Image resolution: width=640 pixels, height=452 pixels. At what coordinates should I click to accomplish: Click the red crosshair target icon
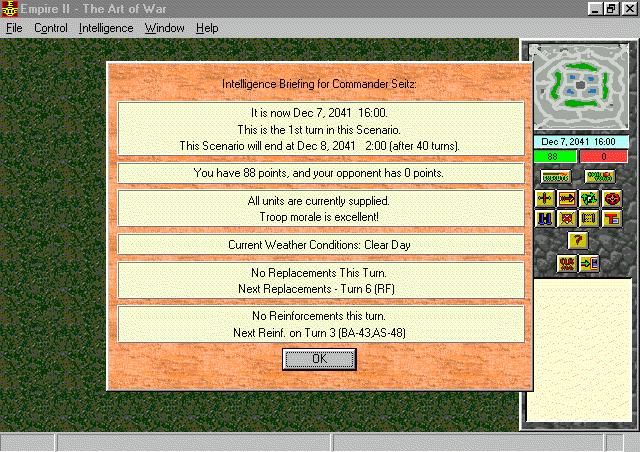(x=612, y=198)
